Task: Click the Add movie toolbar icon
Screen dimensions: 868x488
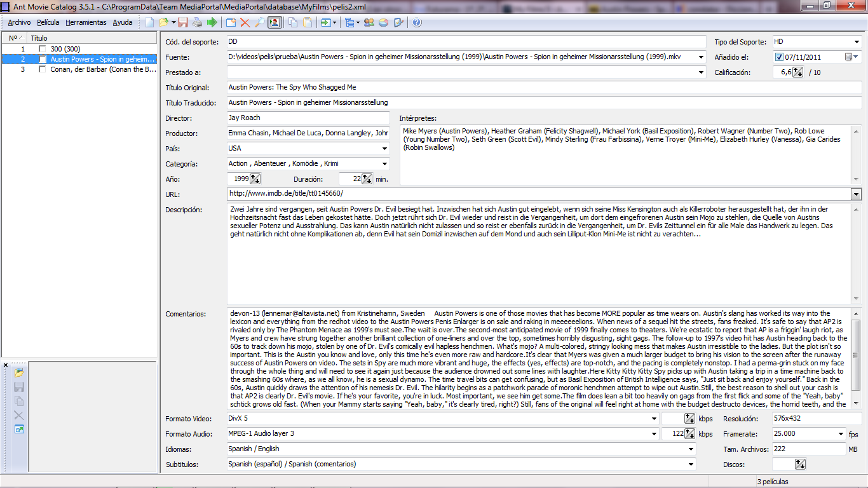Action: point(231,23)
